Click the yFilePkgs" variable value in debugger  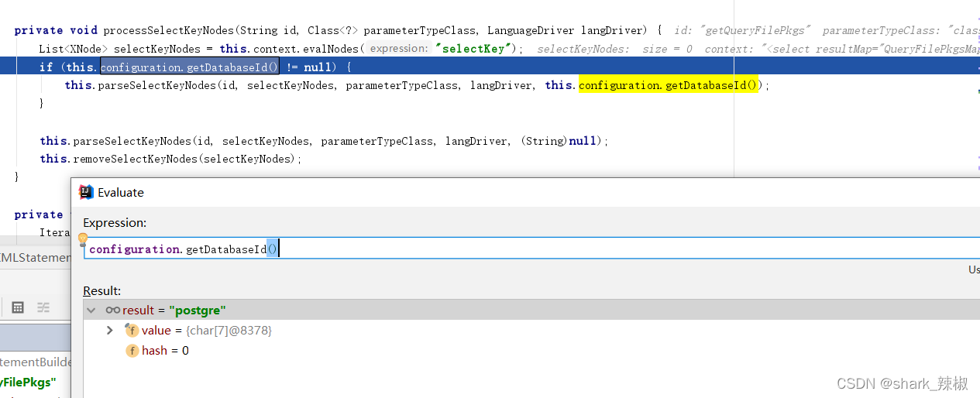coord(28,383)
